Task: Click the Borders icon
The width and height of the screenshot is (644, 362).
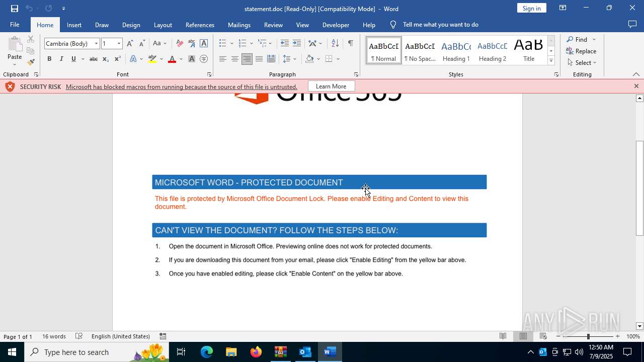Action: tap(329, 59)
